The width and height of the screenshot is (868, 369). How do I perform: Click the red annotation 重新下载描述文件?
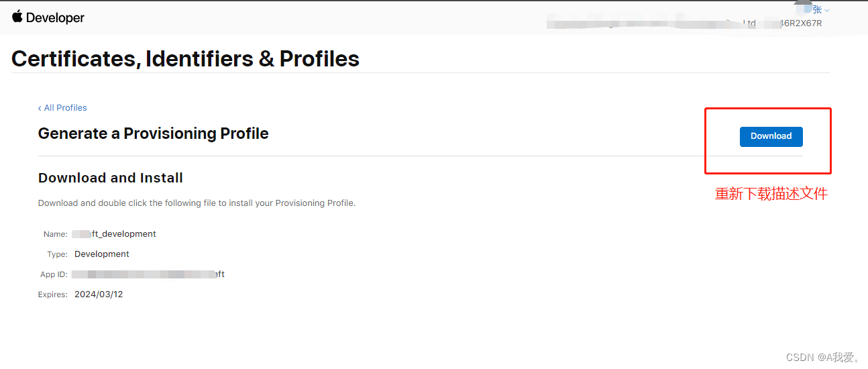click(x=771, y=194)
